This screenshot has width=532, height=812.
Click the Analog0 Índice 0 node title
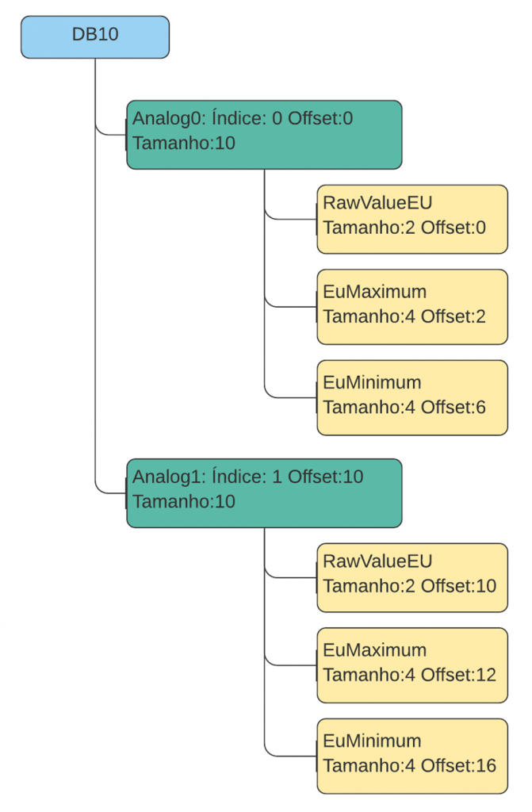click(x=243, y=119)
